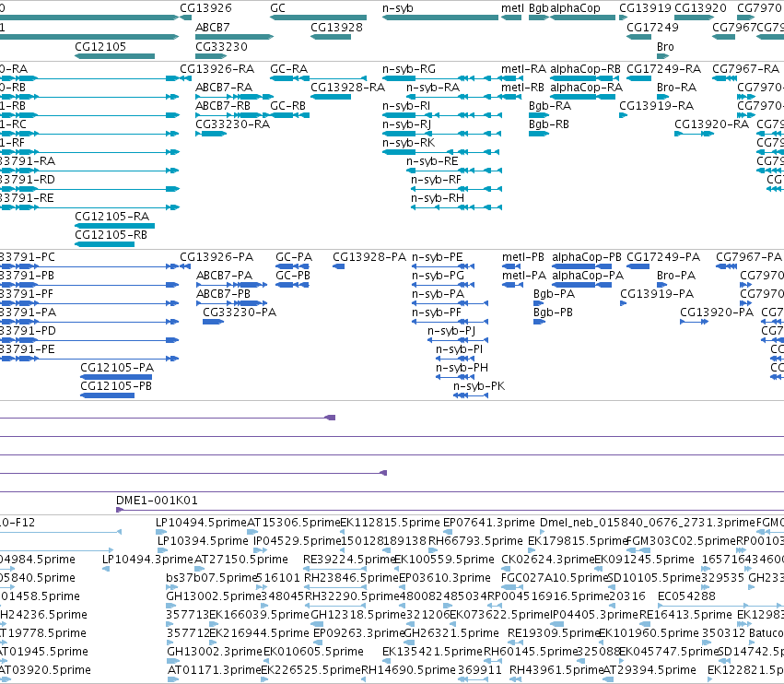
Task: Select the n-syb-RG transcript
Action: coord(408,69)
